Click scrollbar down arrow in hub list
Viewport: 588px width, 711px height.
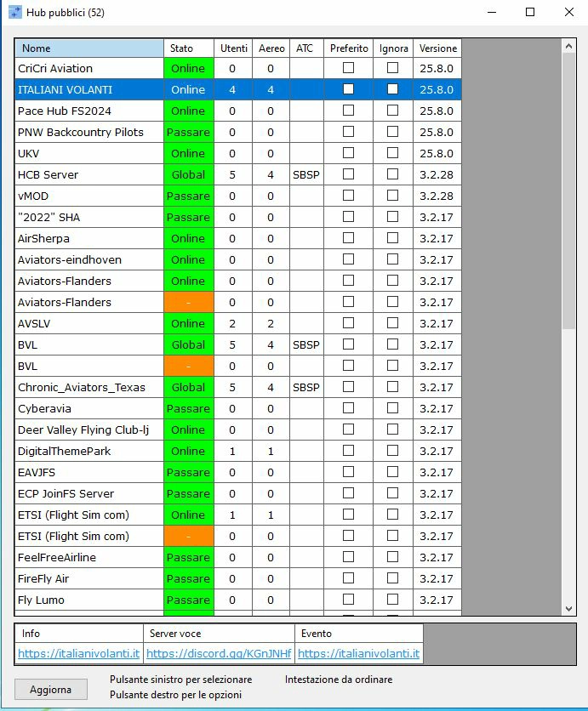(569, 608)
